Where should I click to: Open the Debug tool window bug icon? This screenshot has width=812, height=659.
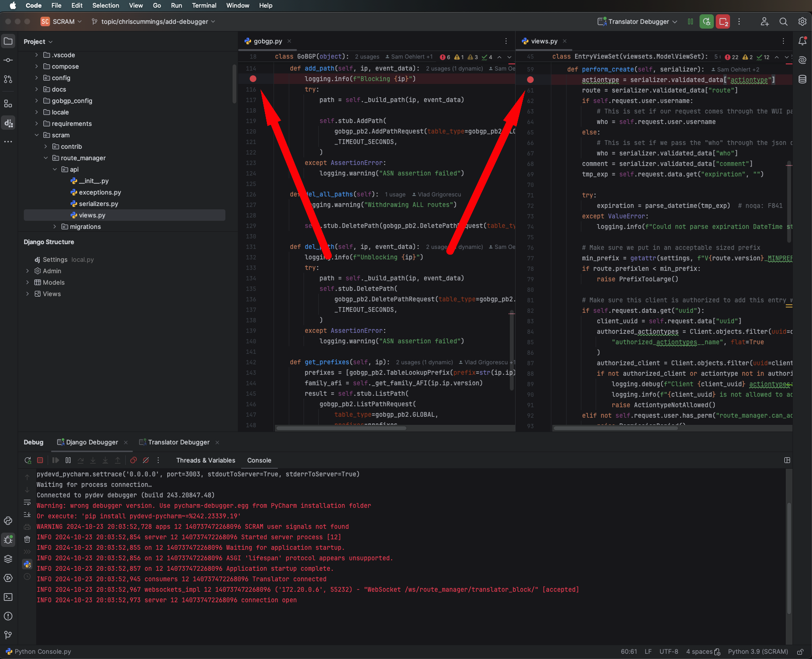coord(8,540)
